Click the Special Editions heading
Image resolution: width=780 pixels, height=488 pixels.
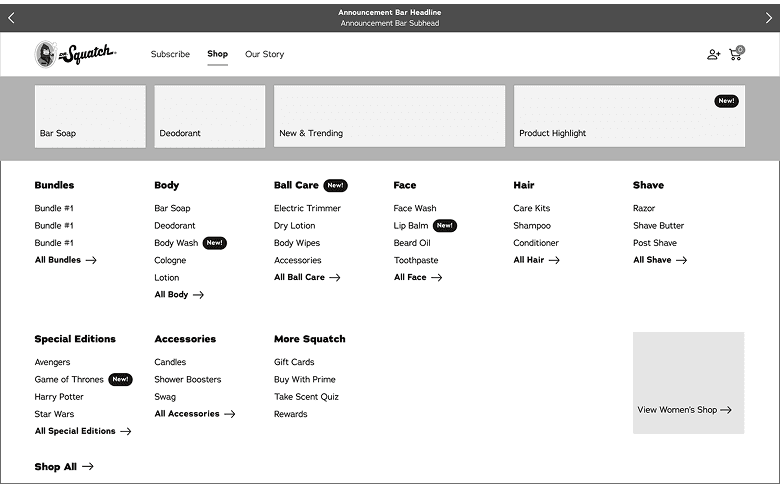point(75,339)
